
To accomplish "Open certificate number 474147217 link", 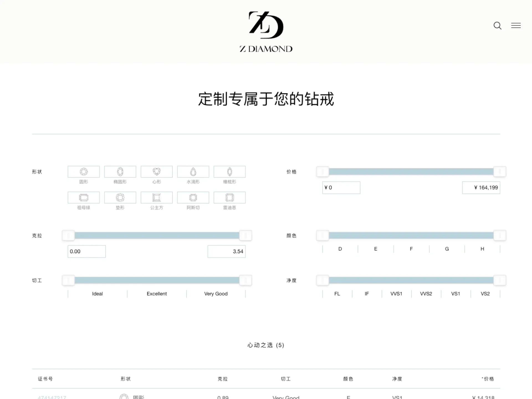I will 52,397.
